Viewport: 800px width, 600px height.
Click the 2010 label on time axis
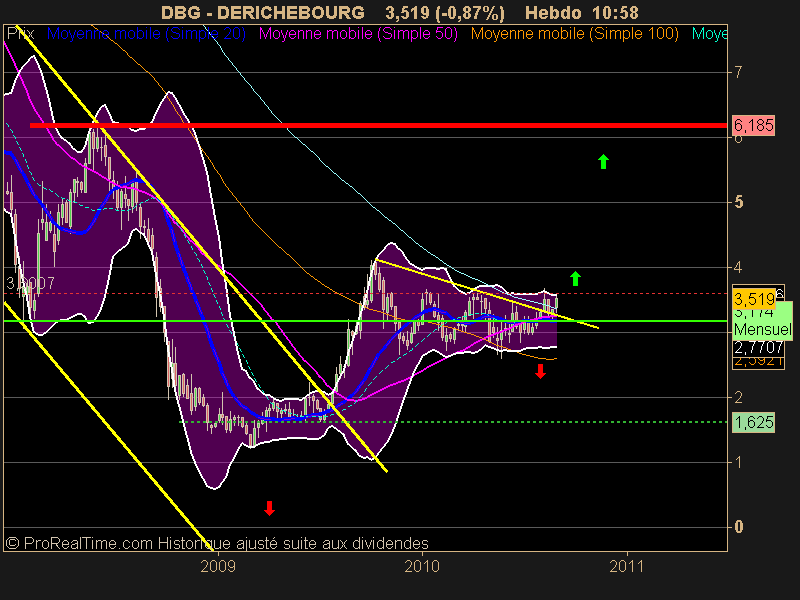(x=422, y=566)
